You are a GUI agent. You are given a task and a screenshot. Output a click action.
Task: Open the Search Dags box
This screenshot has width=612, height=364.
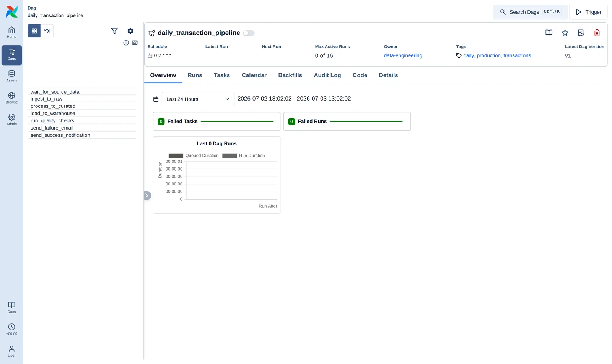pos(530,12)
